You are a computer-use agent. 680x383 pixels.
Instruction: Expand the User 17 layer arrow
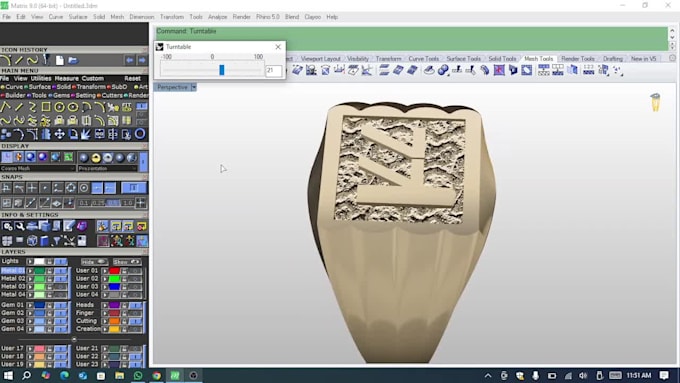pyautogui.click(x=30, y=349)
